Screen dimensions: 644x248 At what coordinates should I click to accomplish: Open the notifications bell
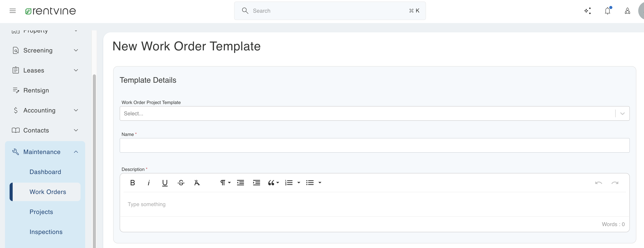point(608,11)
